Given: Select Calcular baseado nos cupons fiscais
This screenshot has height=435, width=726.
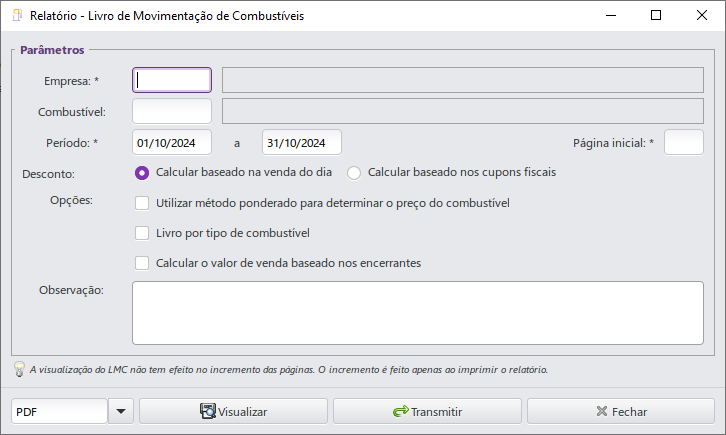Looking at the screenshot, I should (x=354, y=173).
